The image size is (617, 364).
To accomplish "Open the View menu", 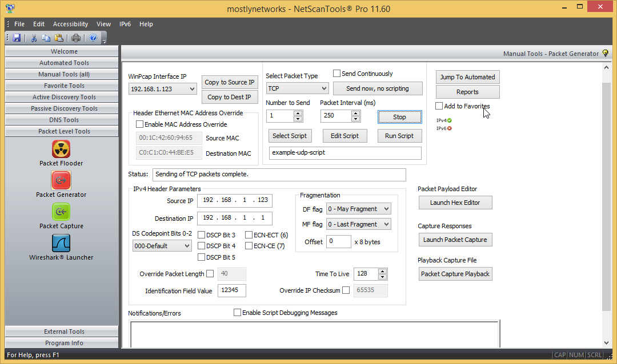I will (x=103, y=24).
